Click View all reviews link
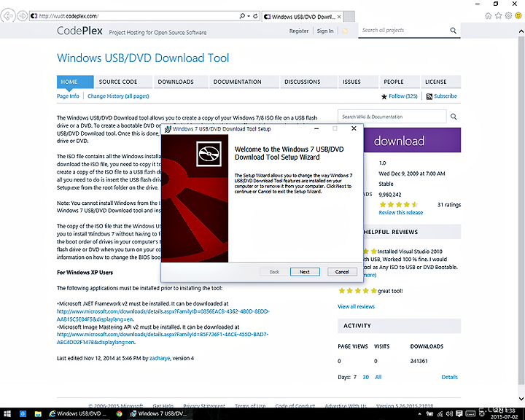 point(357,306)
